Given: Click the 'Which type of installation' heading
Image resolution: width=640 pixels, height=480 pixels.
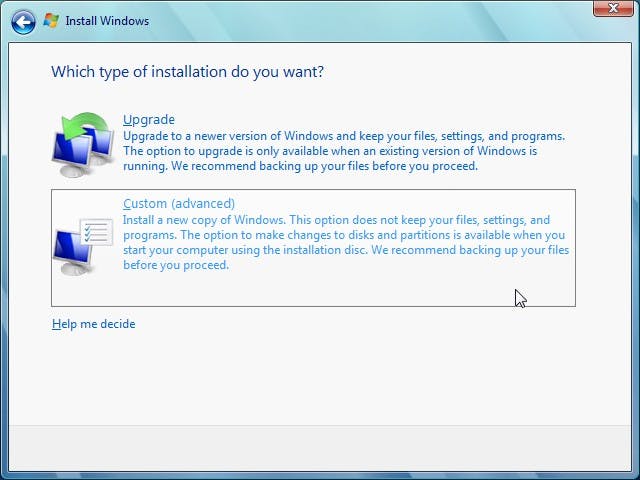Looking at the screenshot, I should 187,72.
